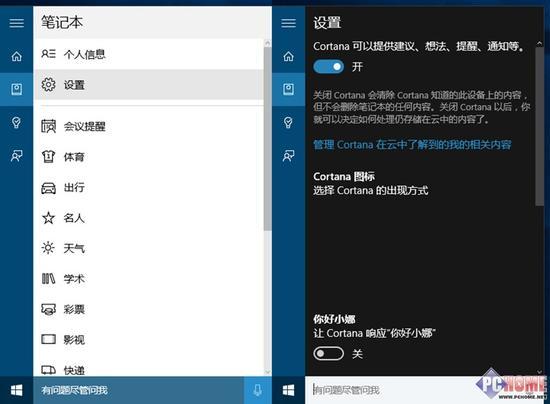The width and height of the screenshot is (550, 404).
Task: Click Windows Start button below Notebook panel
Action: 16,390
